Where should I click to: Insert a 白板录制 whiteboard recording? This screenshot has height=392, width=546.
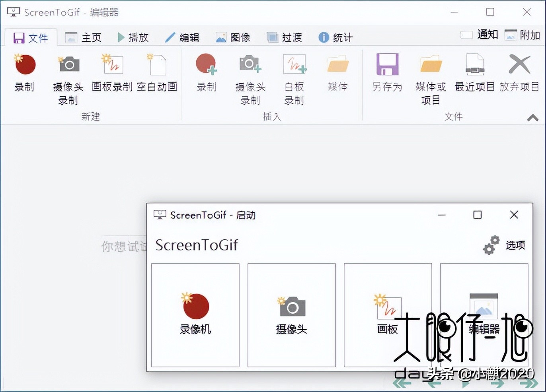coord(294,78)
